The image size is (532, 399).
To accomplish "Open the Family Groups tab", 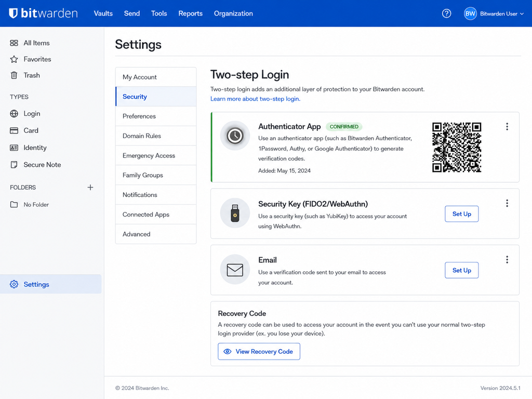I will [156, 176].
